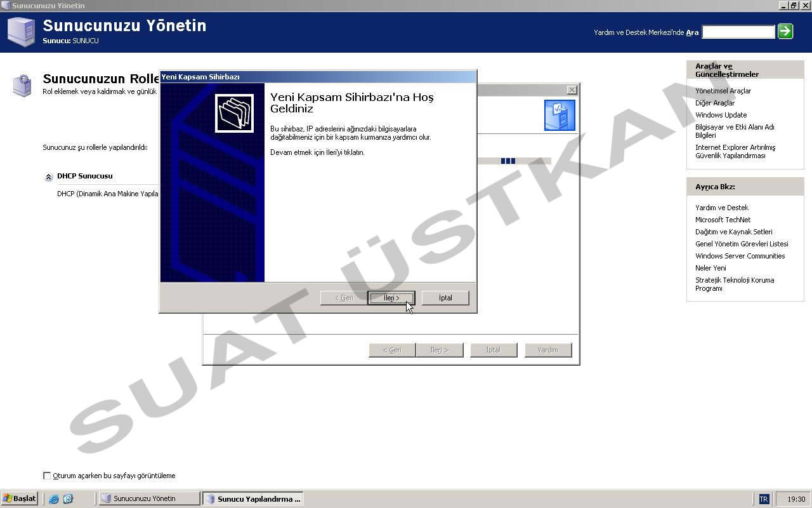The height and width of the screenshot is (508, 812).
Task: Toggle 'Oturum açarken bu sayfayı görüntüleme' checkbox
Action: click(46, 476)
